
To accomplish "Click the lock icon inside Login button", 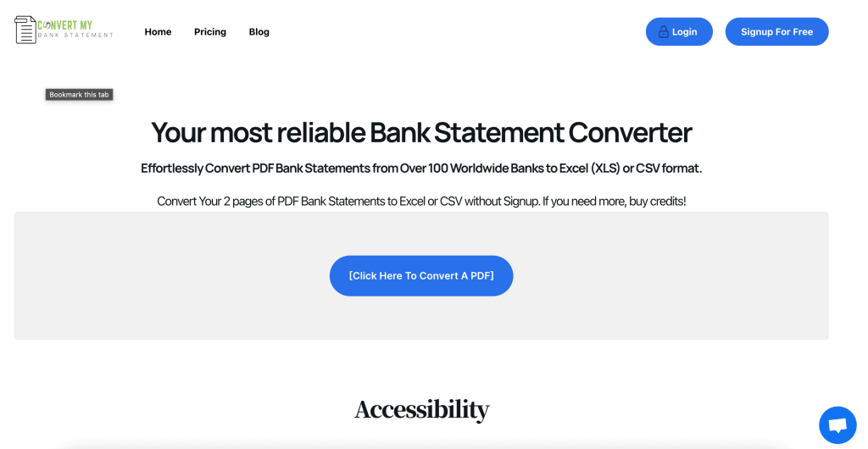I will (x=663, y=31).
